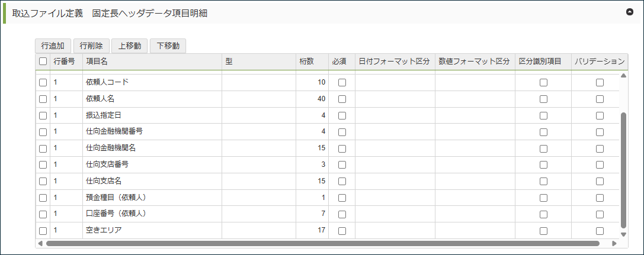
Task: Select the row checkbox for 依頼人コード
Action: (x=43, y=83)
